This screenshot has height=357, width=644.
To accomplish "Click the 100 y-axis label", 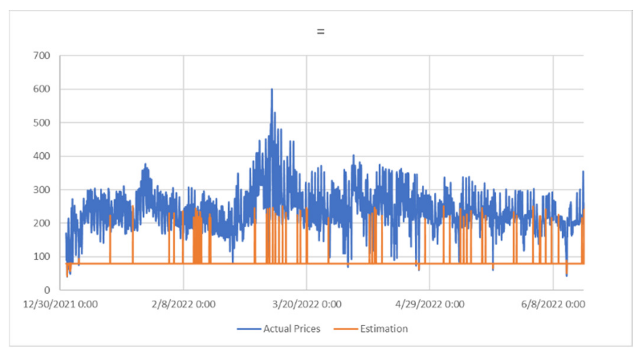I will (41, 257).
